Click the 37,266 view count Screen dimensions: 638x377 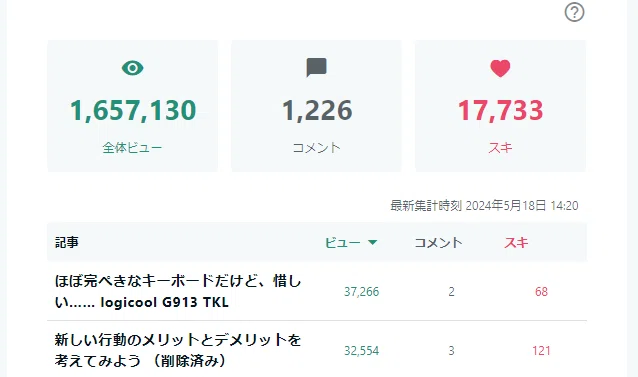(361, 292)
